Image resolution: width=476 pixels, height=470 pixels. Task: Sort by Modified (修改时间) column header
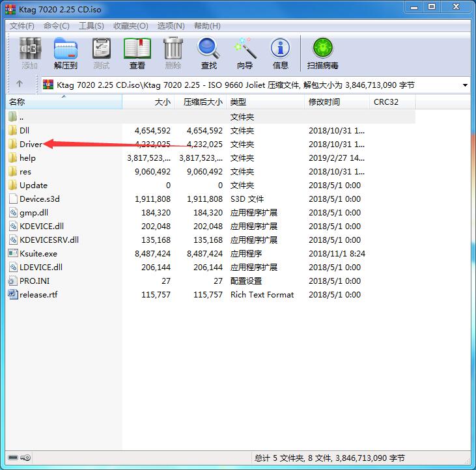point(337,102)
